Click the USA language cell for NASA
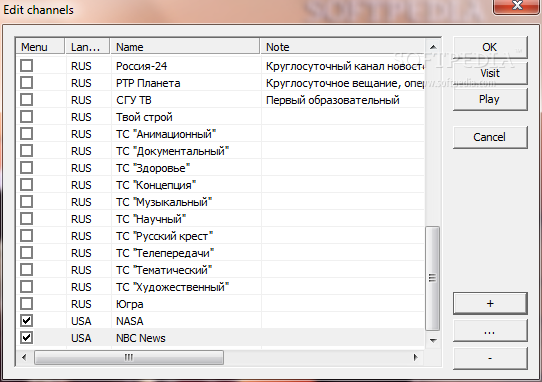 coord(81,321)
